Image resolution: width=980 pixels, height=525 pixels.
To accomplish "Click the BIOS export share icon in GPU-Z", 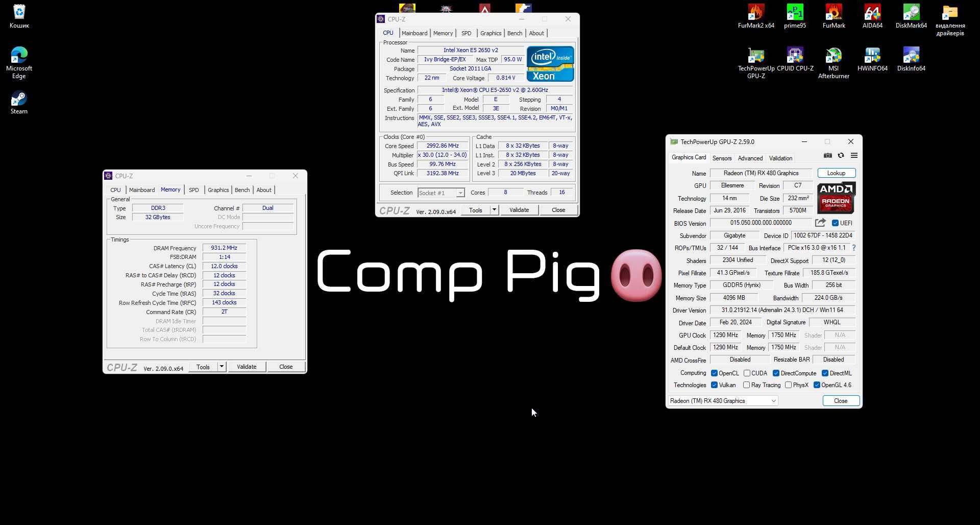I will [x=820, y=223].
